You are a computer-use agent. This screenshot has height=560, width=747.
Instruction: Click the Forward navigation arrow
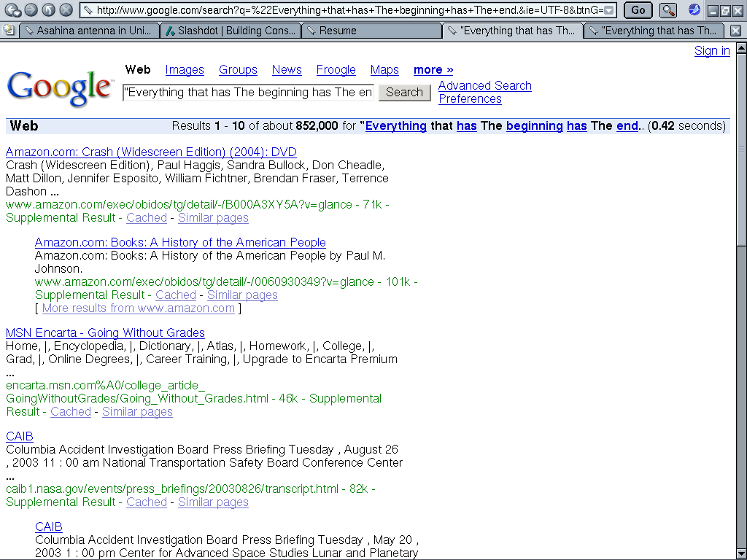pyautogui.click(x=31, y=9)
